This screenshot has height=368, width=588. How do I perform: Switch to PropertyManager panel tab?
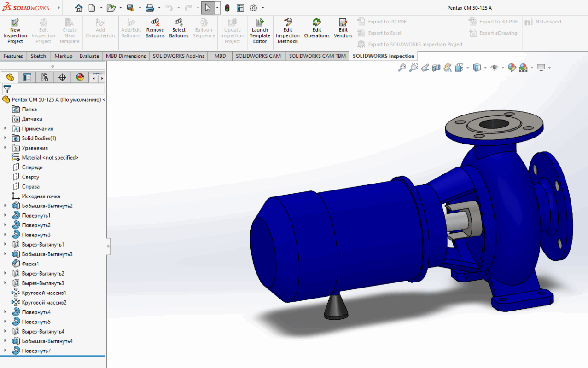coord(27,77)
